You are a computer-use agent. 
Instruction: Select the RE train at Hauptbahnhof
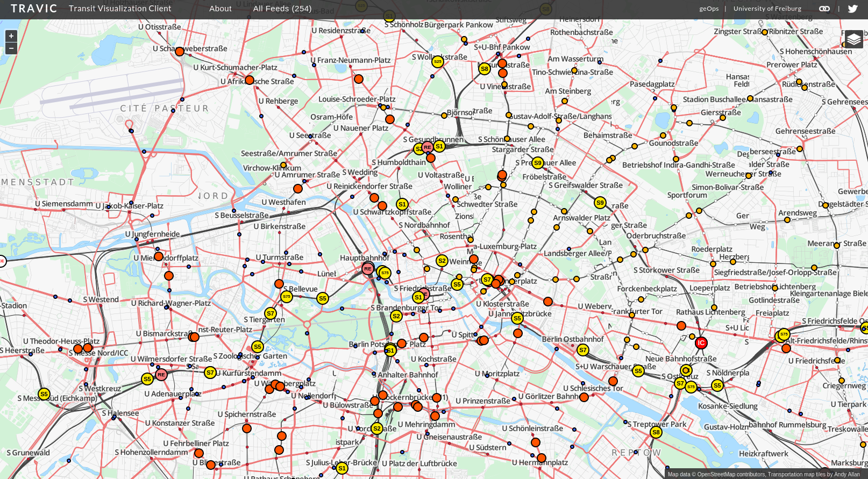368,268
